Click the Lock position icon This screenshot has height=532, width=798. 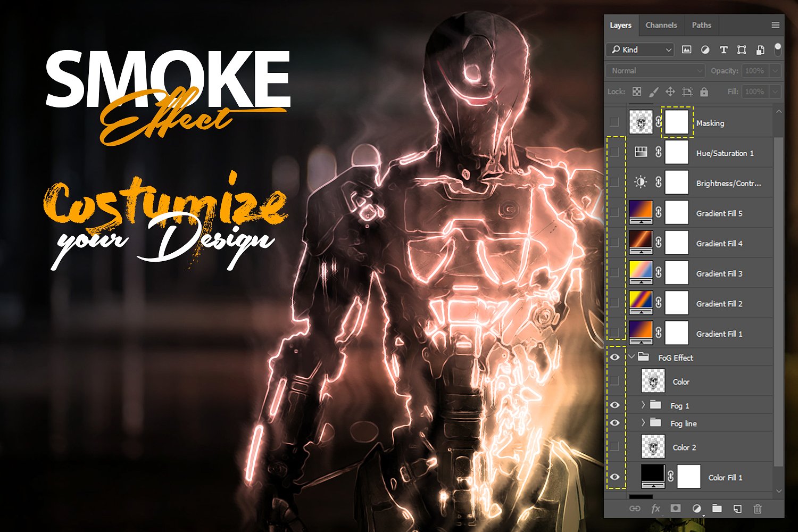671,91
